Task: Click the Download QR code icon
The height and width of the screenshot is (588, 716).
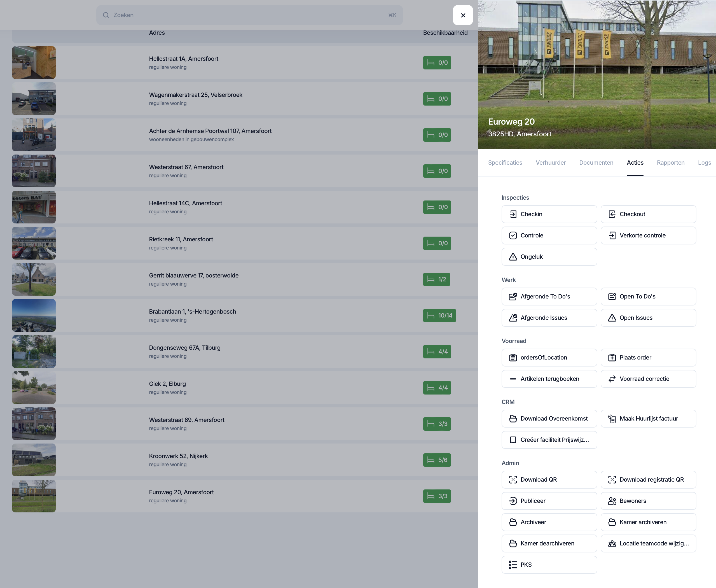Action: pyautogui.click(x=513, y=480)
